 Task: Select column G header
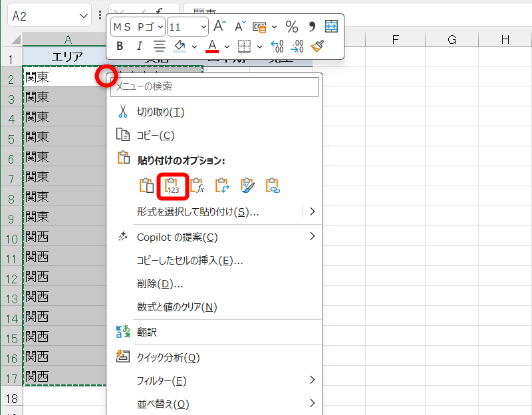pyautogui.click(x=452, y=39)
